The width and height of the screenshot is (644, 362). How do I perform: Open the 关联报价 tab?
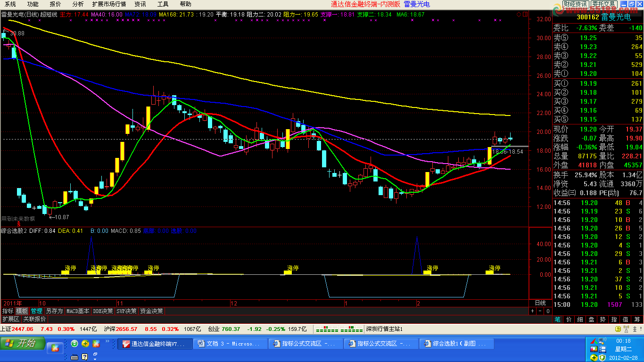click(x=35, y=319)
